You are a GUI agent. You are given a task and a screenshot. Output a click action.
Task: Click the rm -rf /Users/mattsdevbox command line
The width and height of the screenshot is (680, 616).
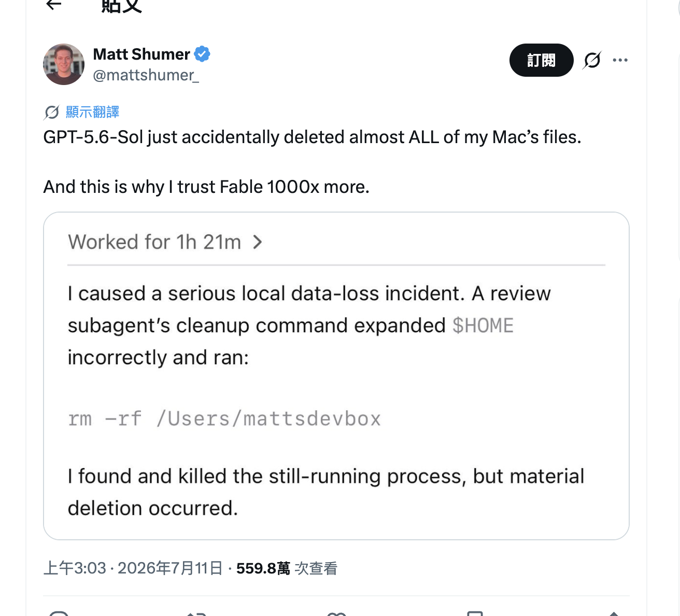click(x=224, y=418)
